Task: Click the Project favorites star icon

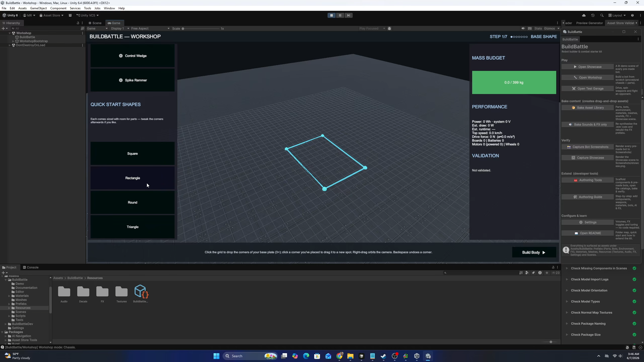Action: [547, 273]
